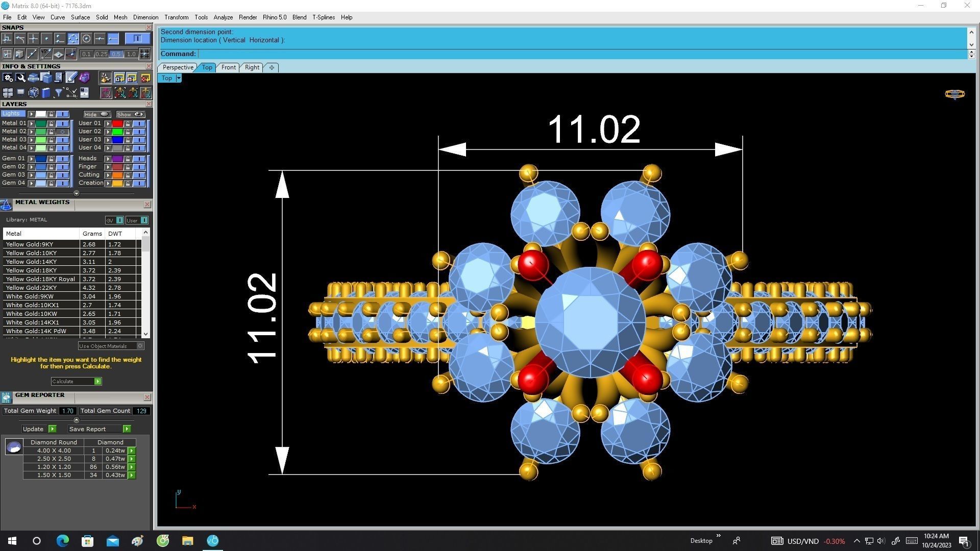The width and height of the screenshot is (980, 551).
Task: Expand Gem 01 layer arrow
Action: coord(31,159)
